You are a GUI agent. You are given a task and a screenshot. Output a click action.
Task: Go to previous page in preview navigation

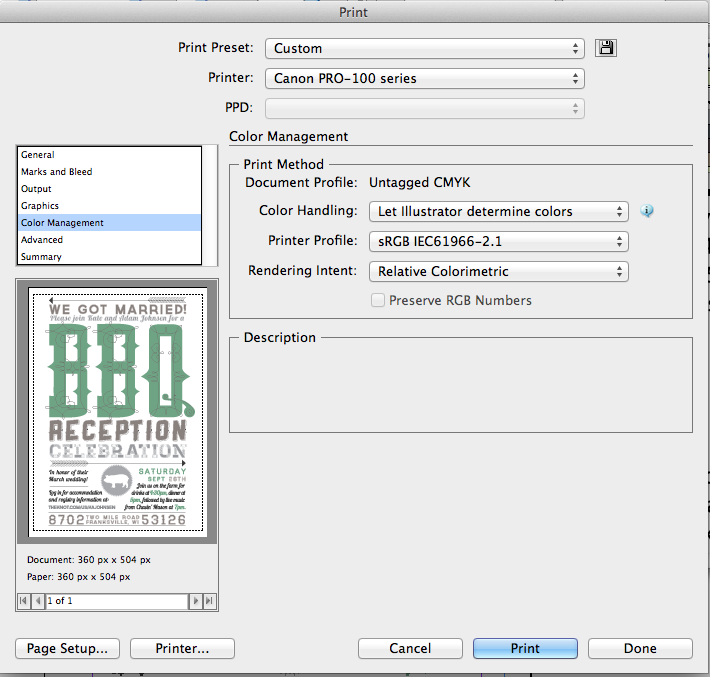(x=38, y=601)
